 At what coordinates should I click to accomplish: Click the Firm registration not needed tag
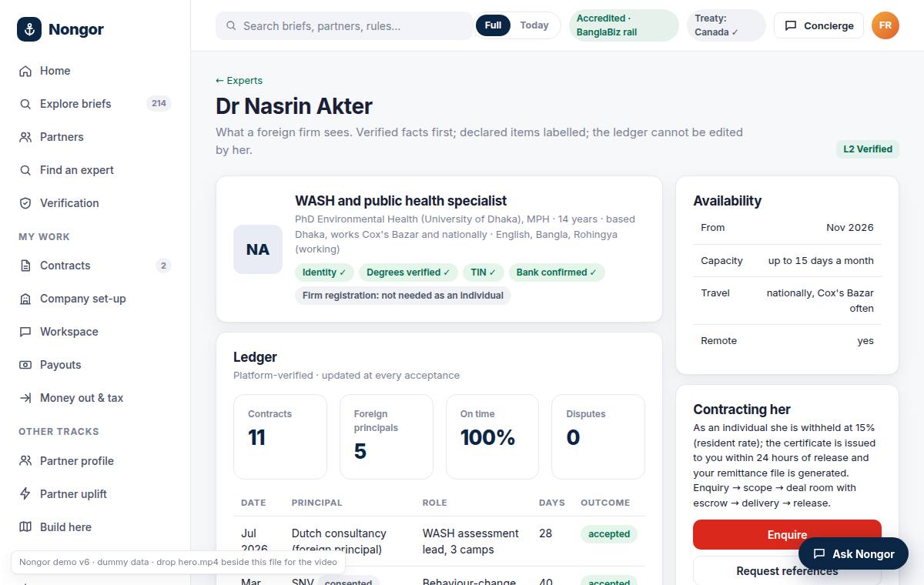tap(403, 296)
